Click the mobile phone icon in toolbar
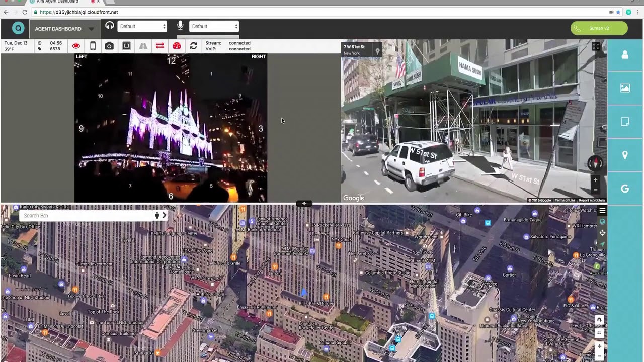The height and width of the screenshot is (362, 644). 93,46
